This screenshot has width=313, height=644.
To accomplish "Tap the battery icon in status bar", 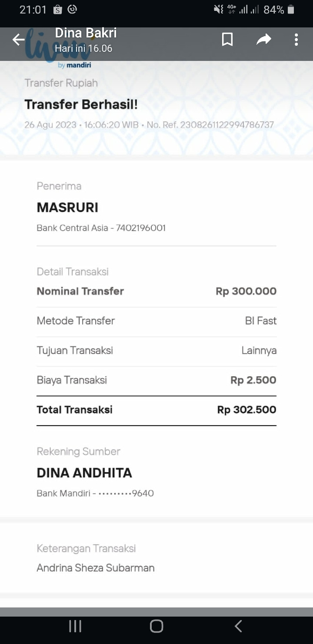I will coord(291,10).
